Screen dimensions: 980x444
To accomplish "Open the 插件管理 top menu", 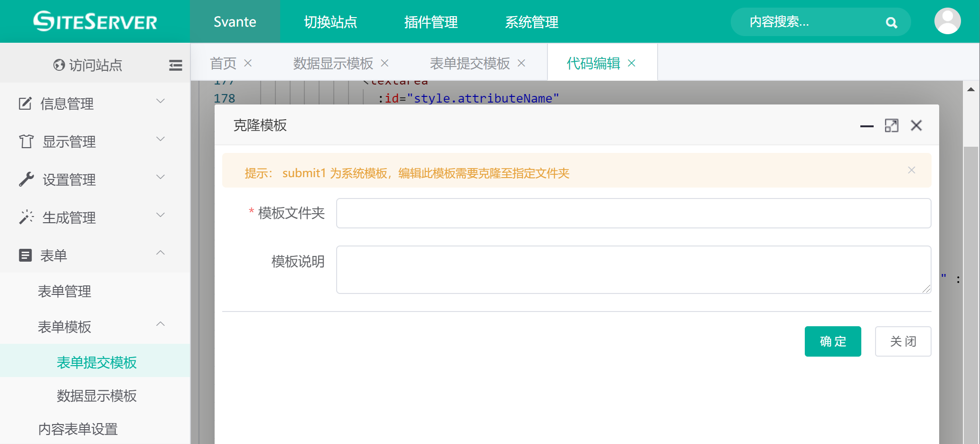I will click(431, 22).
